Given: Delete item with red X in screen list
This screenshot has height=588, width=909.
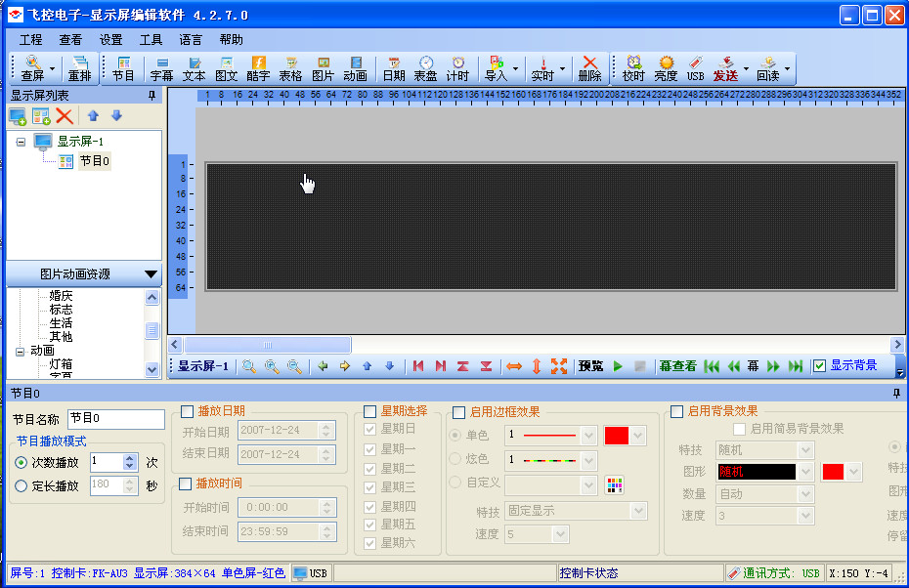Looking at the screenshot, I should tap(65, 116).
